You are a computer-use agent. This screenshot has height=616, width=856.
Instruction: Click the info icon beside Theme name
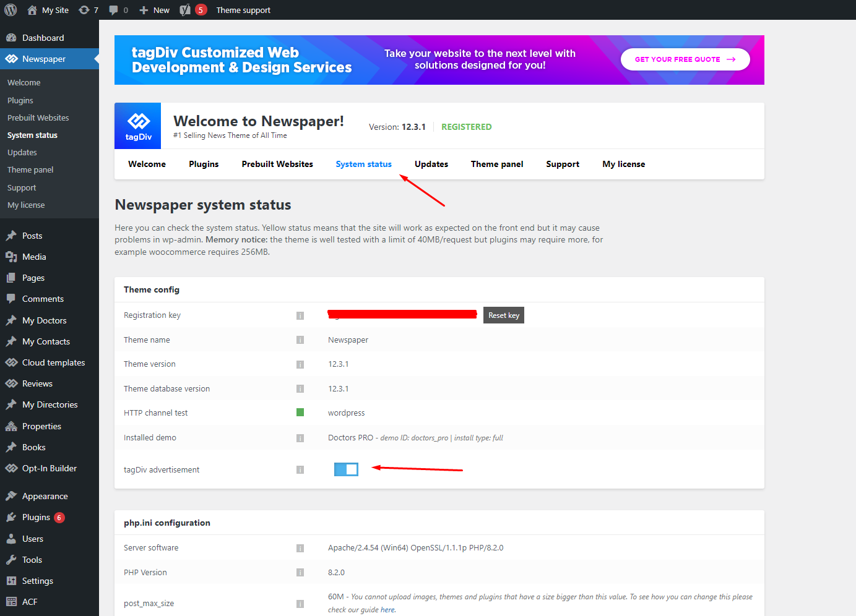coord(300,340)
